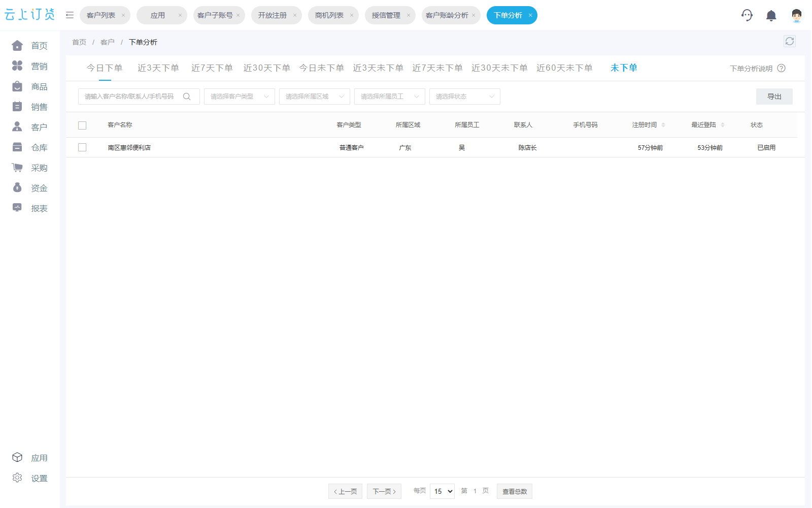Viewport: 812px width, 508px height.
Task: Open the 营销 marketing icon in sidebar
Action: (17, 66)
